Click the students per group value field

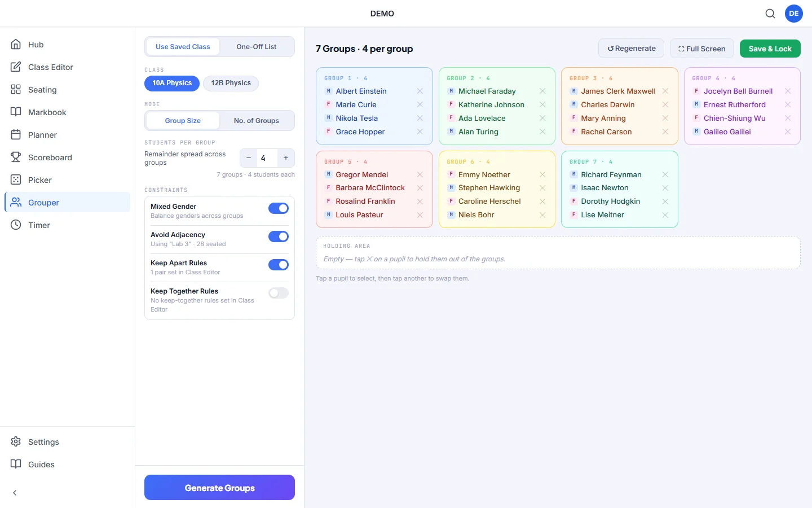point(267,158)
